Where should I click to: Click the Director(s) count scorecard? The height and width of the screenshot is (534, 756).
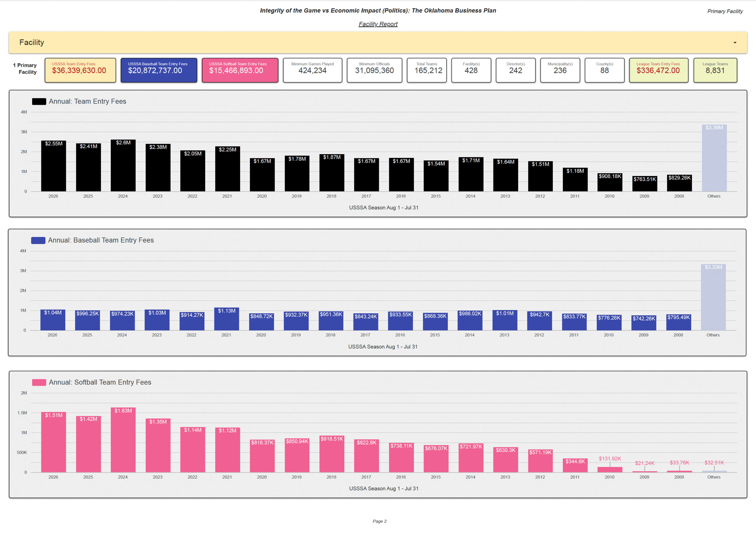coord(516,70)
